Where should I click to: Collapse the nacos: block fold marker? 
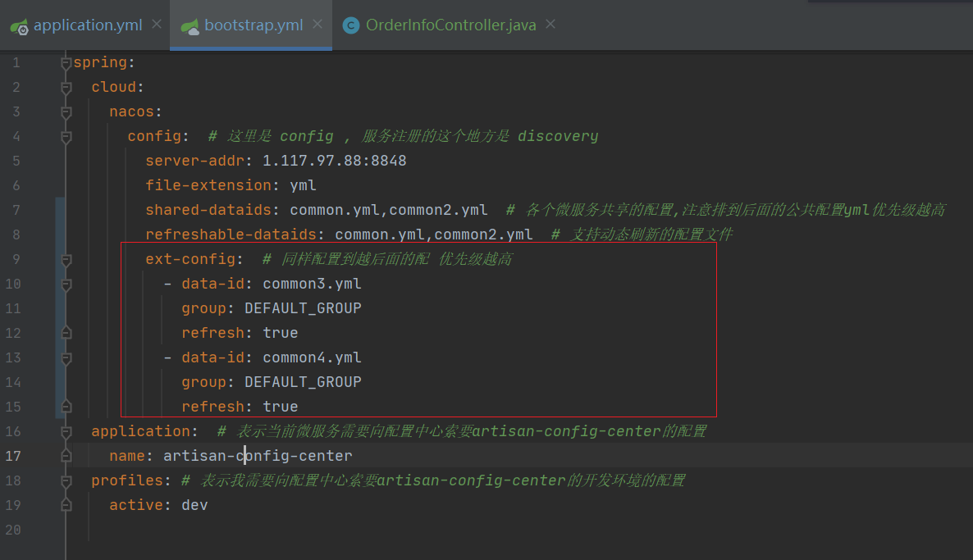pyautogui.click(x=66, y=112)
